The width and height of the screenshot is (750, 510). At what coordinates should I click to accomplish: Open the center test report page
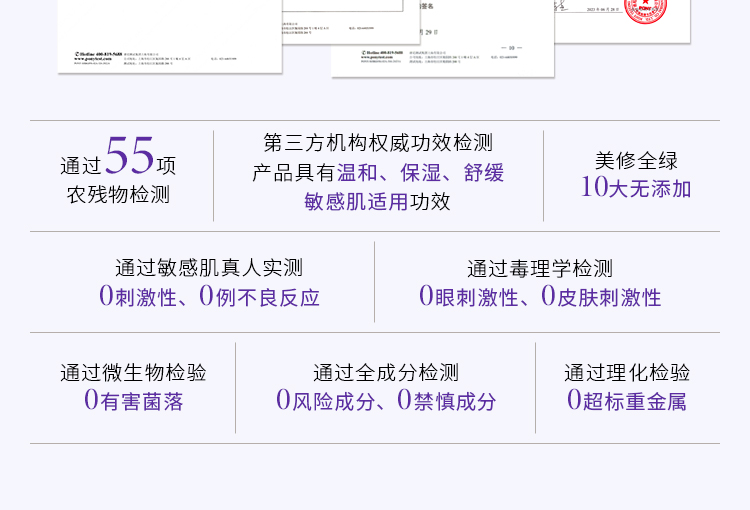tap(442, 38)
